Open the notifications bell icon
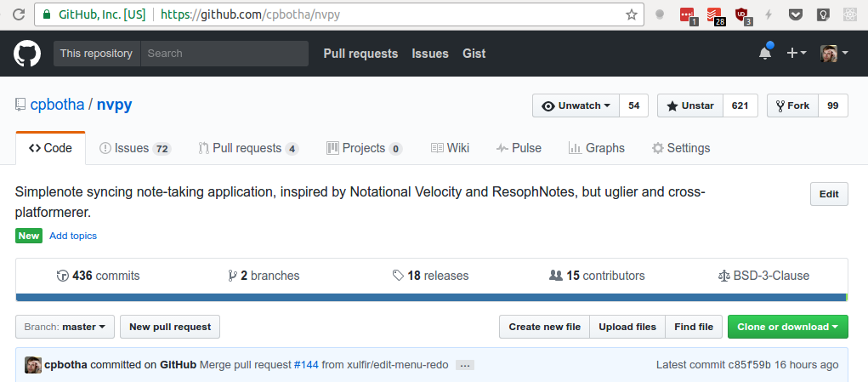Image resolution: width=868 pixels, height=382 pixels. point(766,52)
